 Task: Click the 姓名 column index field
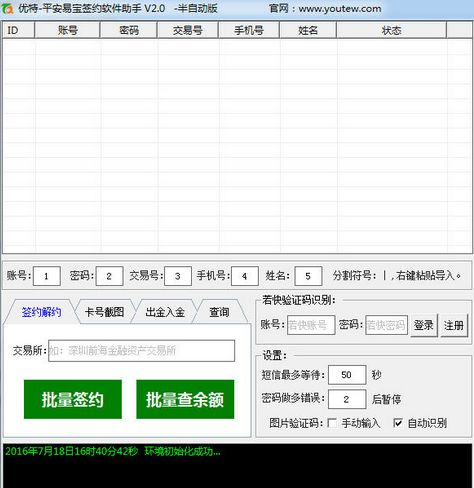(308, 276)
